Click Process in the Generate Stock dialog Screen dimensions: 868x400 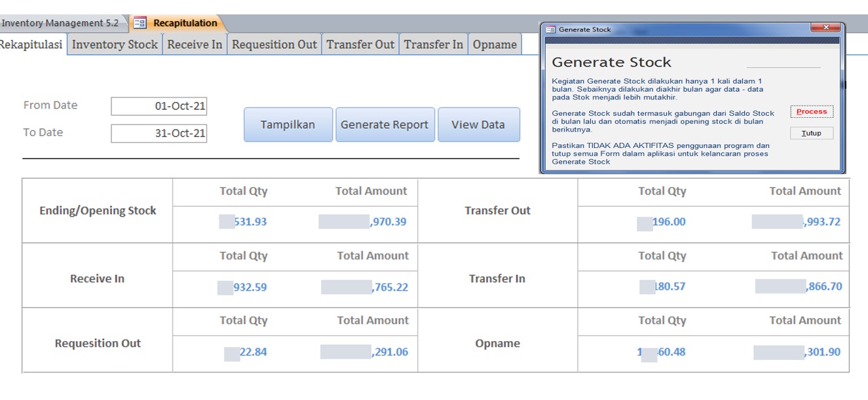[812, 112]
